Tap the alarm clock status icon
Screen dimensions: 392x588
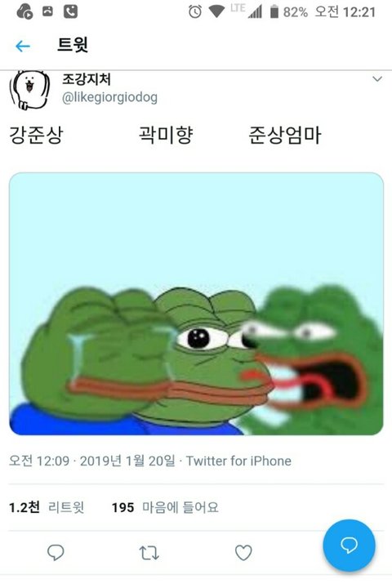click(x=194, y=12)
